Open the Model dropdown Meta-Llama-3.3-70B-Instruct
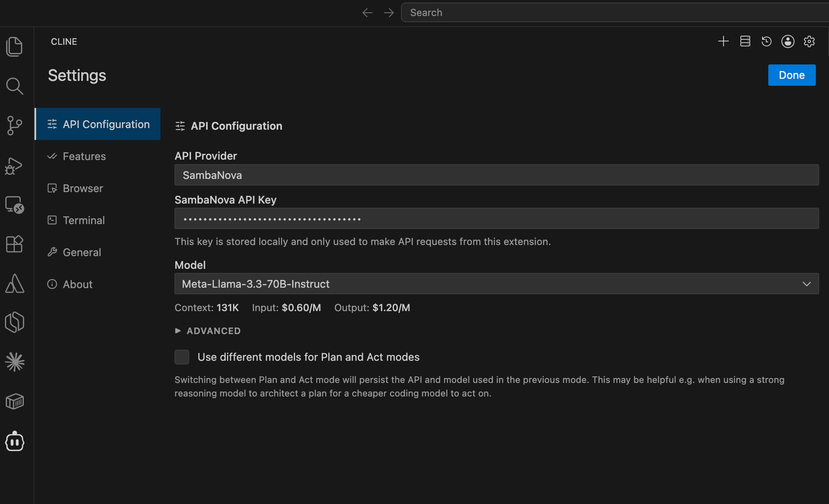This screenshot has width=829, height=504. point(497,284)
